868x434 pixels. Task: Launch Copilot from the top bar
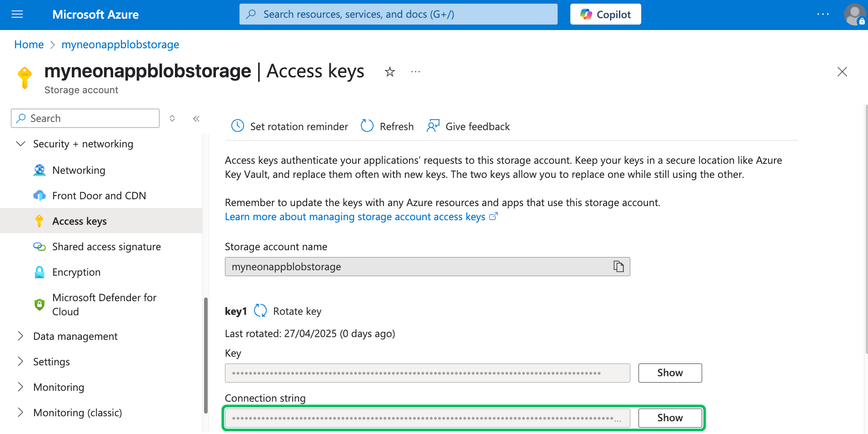pyautogui.click(x=605, y=14)
